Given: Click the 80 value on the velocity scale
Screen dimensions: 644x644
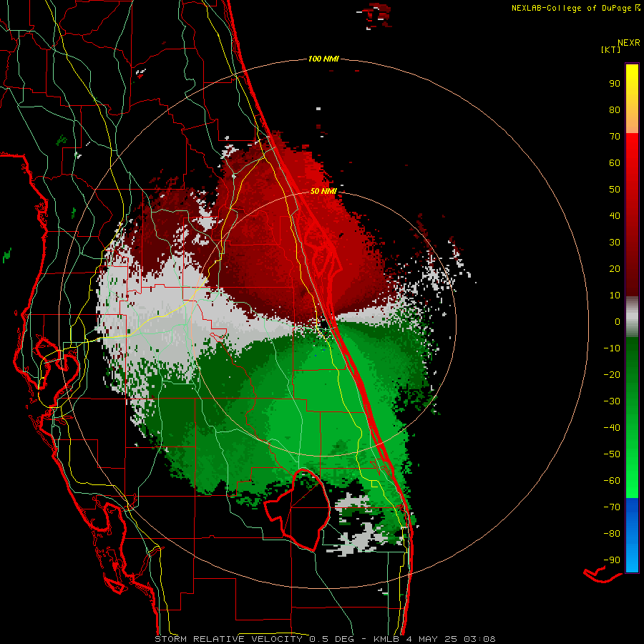Looking at the screenshot, I should coord(615,109).
